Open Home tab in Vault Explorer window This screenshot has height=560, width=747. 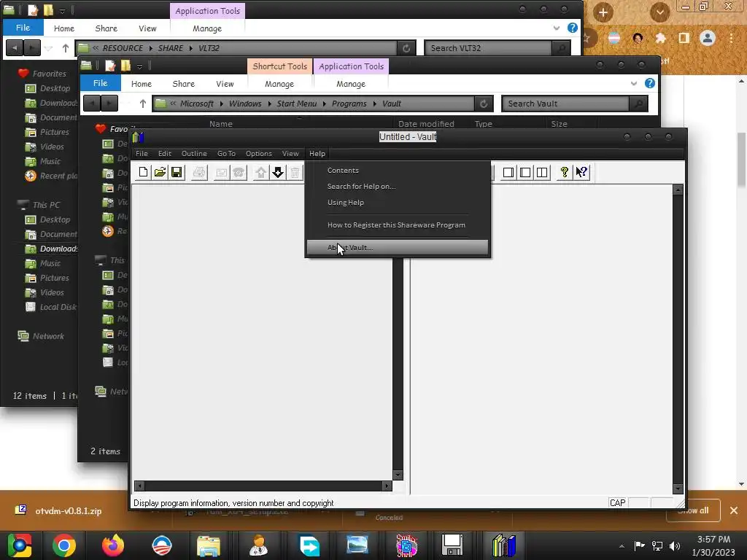click(x=141, y=84)
